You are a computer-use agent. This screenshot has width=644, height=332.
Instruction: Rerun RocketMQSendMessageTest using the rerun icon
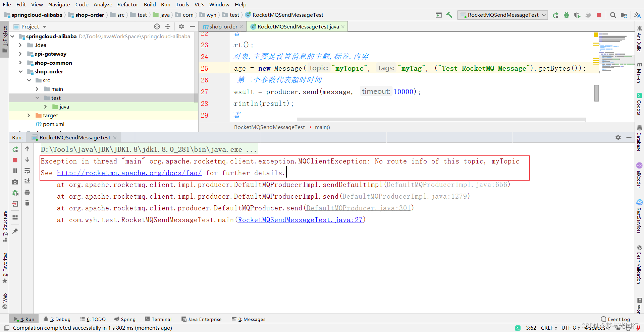click(x=15, y=149)
